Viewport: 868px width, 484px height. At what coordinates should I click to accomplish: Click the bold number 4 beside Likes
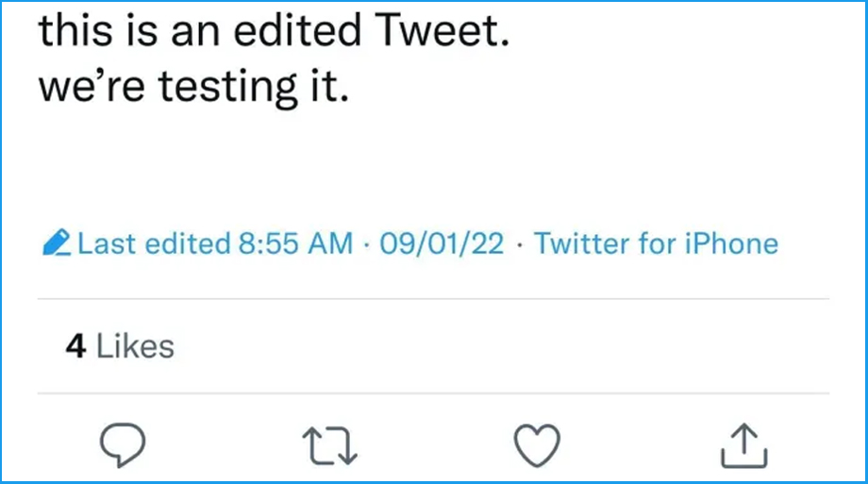75,346
